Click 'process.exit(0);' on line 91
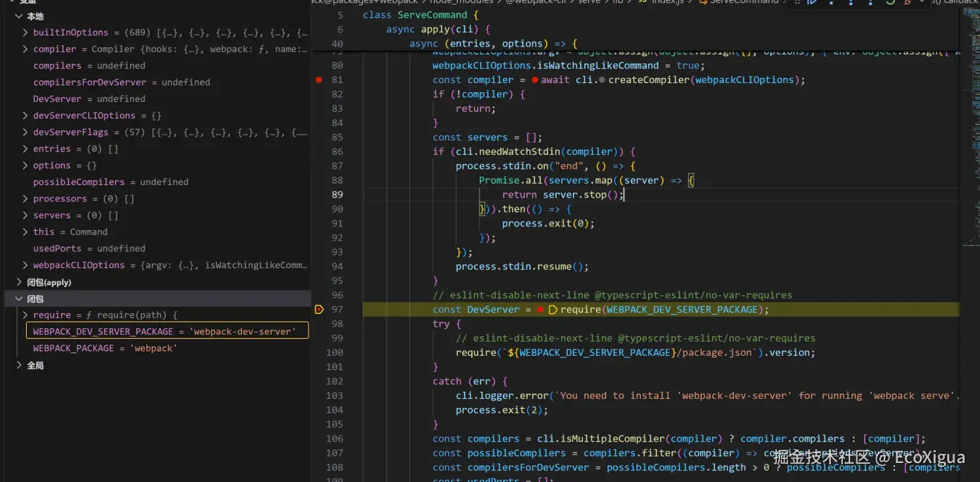This screenshot has width=980, height=482. pos(548,224)
